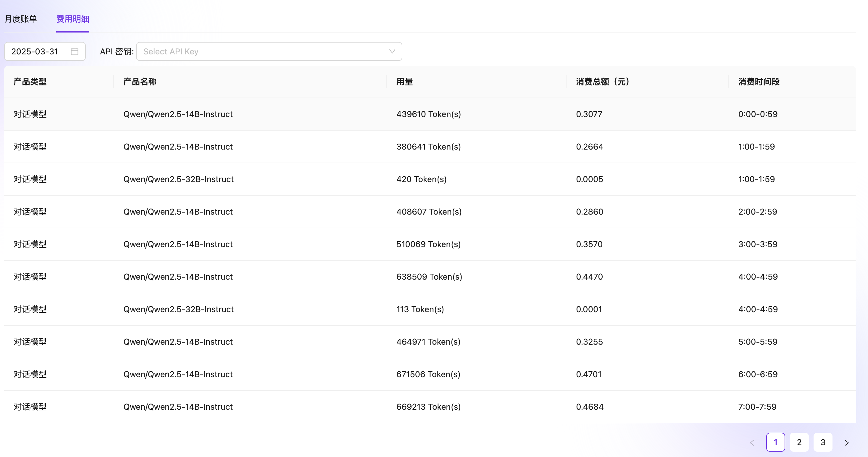This screenshot has height=457, width=868.
Task: Go to next page with right chevron
Action: pyautogui.click(x=846, y=443)
